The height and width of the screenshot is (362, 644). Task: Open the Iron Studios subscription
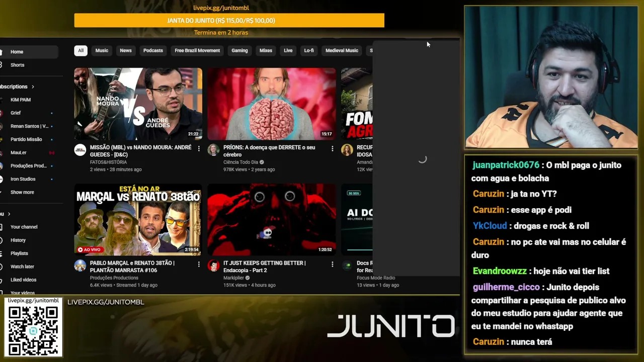coord(28,179)
